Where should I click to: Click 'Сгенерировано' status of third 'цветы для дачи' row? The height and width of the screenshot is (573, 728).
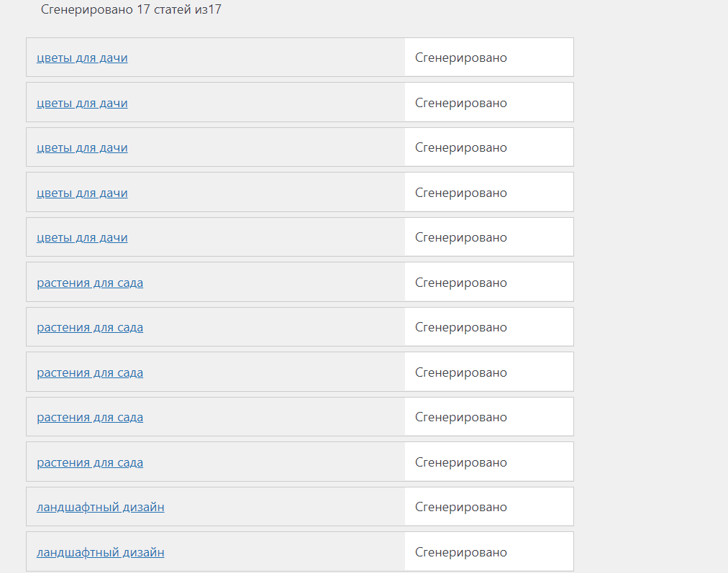click(461, 148)
